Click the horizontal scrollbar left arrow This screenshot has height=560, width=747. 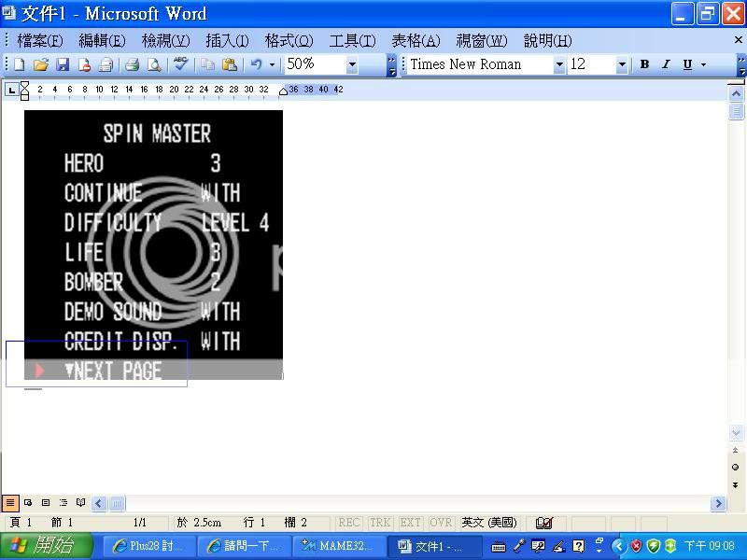click(x=99, y=503)
